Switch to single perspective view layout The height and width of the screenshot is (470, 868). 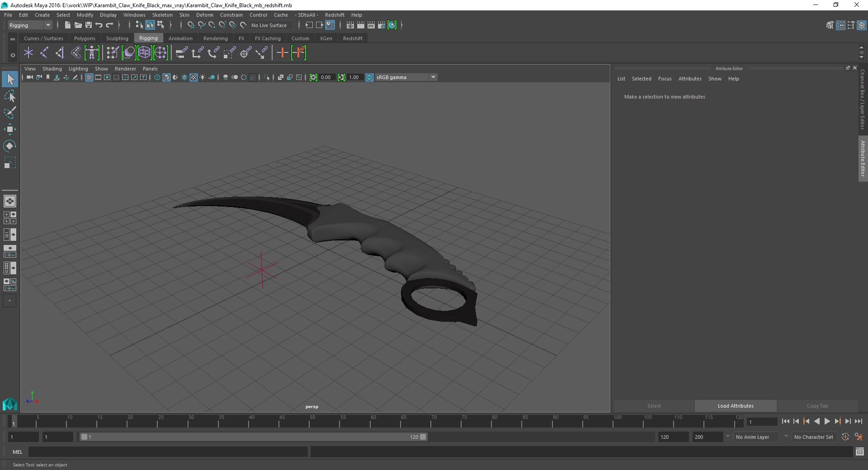point(9,201)
